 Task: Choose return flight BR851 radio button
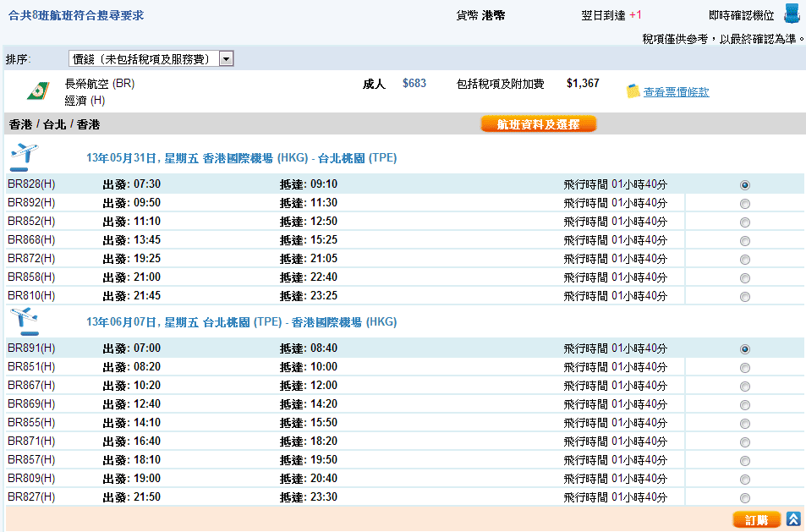pyautogui.click(x=744, y=368)
